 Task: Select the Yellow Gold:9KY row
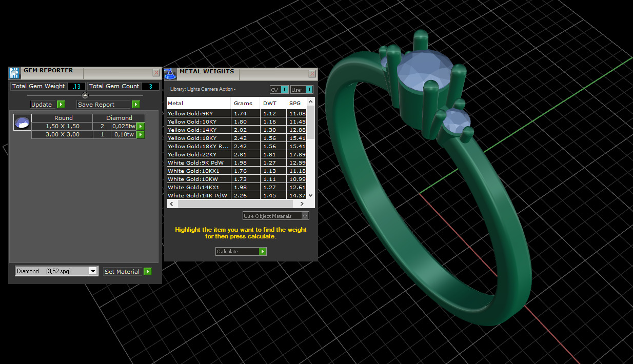point(236,113)
